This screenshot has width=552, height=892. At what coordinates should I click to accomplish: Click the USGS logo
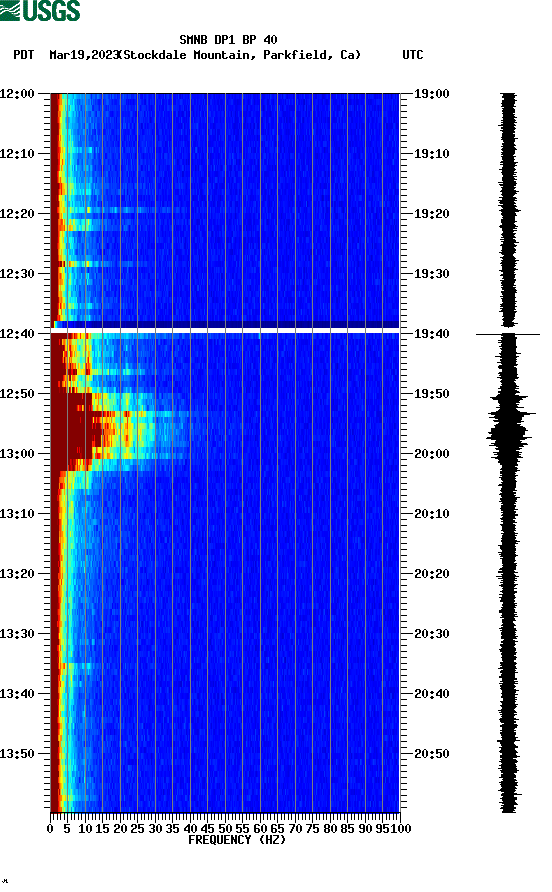[x=40, y=10]
